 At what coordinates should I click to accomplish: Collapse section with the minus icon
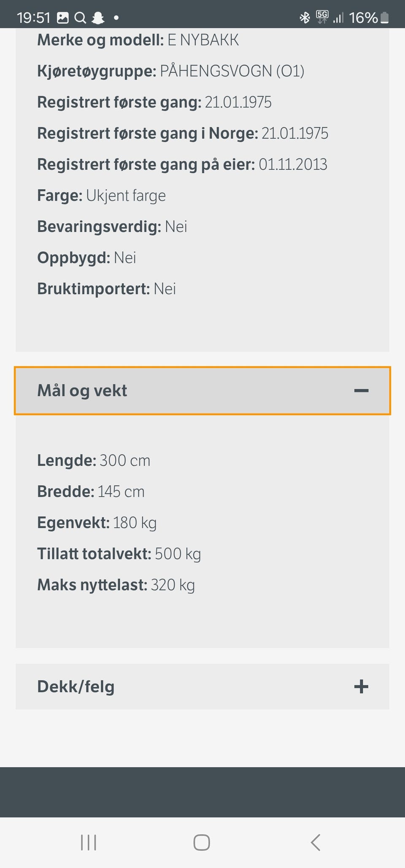(361, 391)
